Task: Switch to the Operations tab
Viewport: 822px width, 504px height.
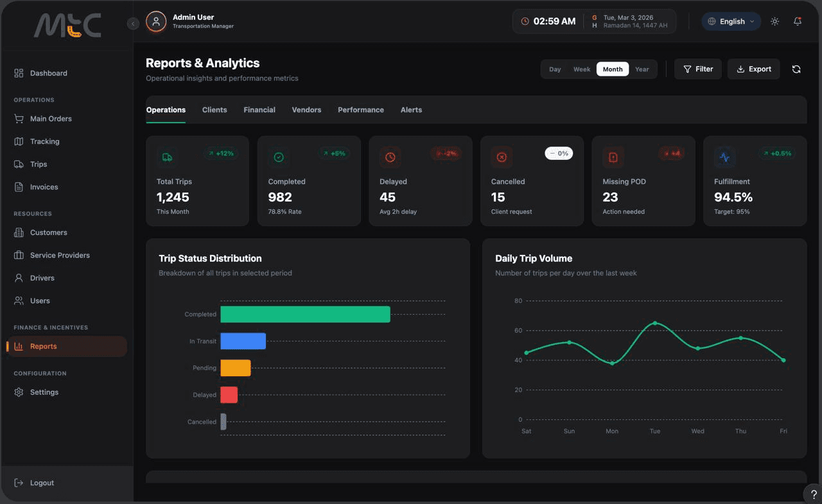Action: [x=166, y=110]
